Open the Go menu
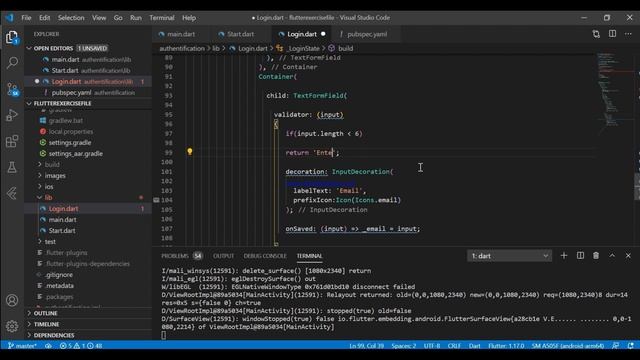This screenshot has width=640, height=360. pyautogui.click(x=118, y=18)
